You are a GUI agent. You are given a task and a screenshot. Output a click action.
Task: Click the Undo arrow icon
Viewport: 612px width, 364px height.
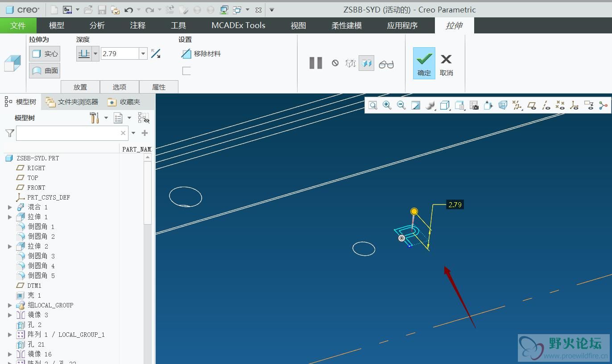(x=129, y=9)
